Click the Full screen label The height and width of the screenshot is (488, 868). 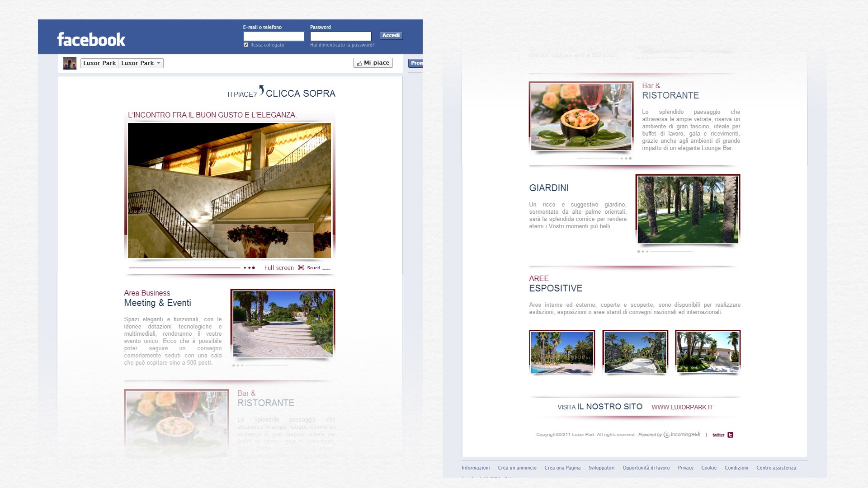[x=279, y=267]
